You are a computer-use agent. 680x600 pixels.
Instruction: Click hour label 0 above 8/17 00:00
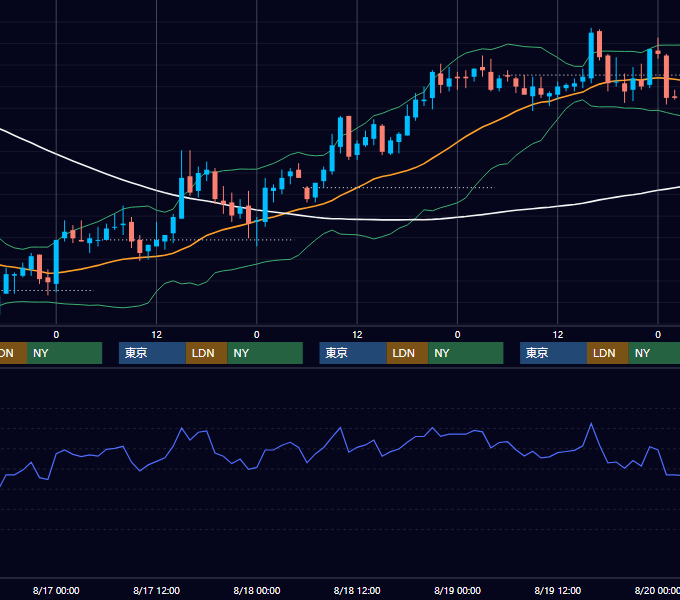point(56,335)
